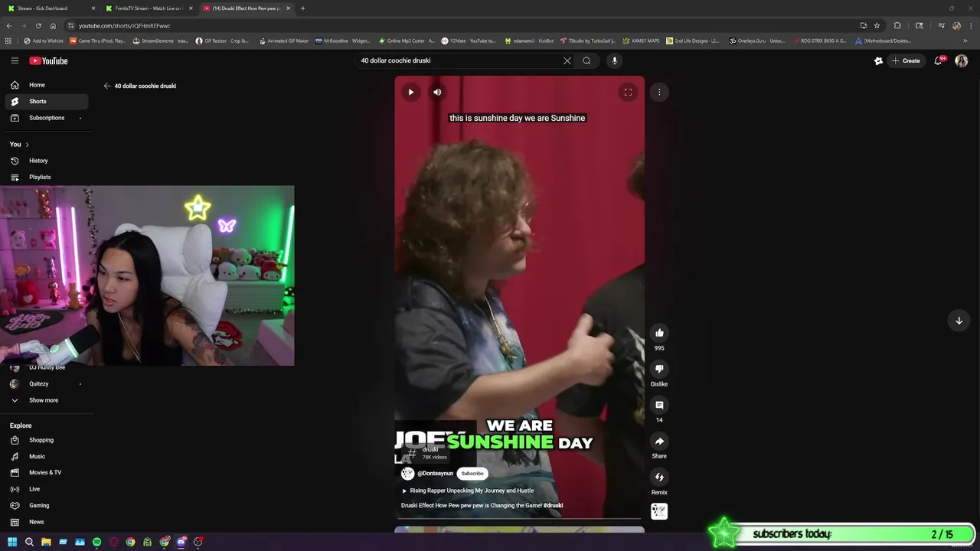Go back from 40 dollar coochie druski results
This screenshot has height=551, width=980.
107,86
